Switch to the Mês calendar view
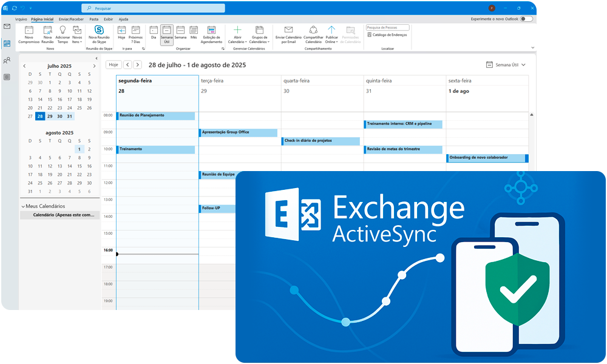The width and height of the screenshot is (607, 364). (x=194, y=30)
